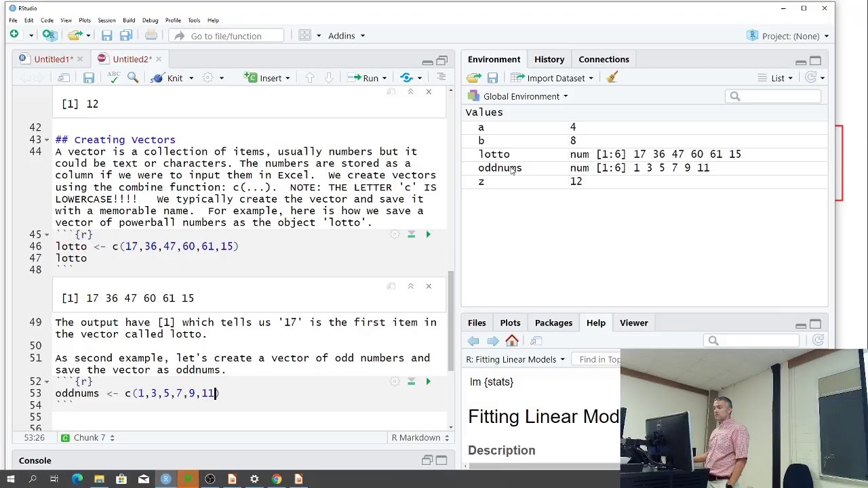Click the main toolbar Save icon

click(x=106, y=35)
